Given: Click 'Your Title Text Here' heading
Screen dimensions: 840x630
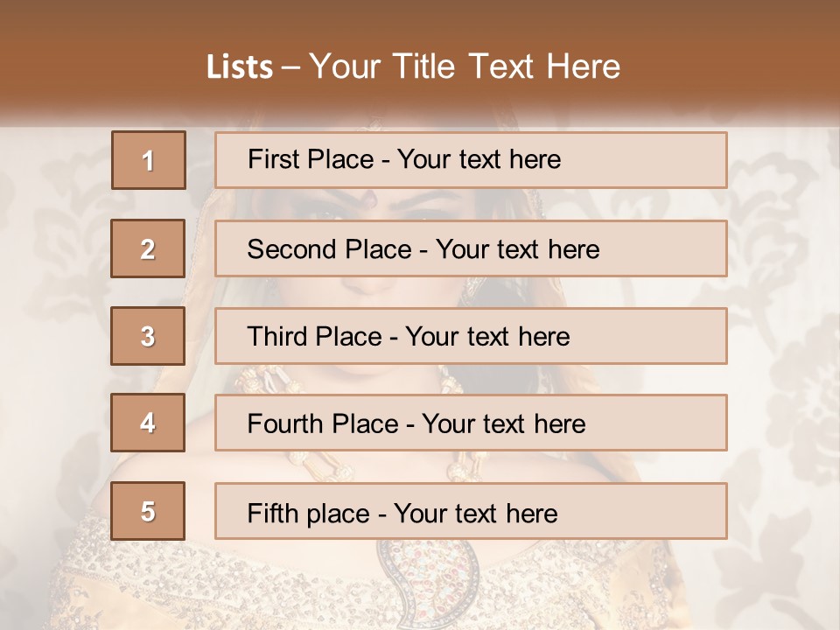Looking at the screenshot, I should (465, 66).
